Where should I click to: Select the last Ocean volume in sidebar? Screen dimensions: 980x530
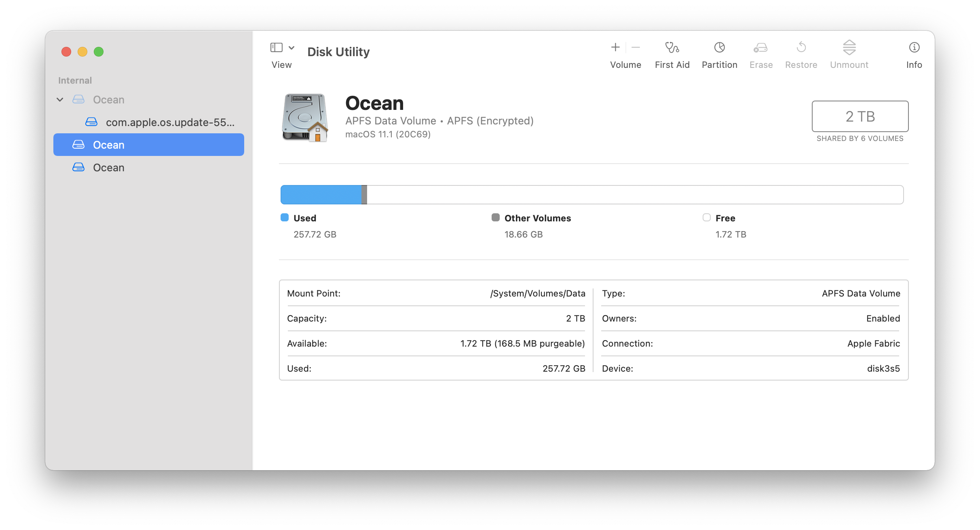108,168
